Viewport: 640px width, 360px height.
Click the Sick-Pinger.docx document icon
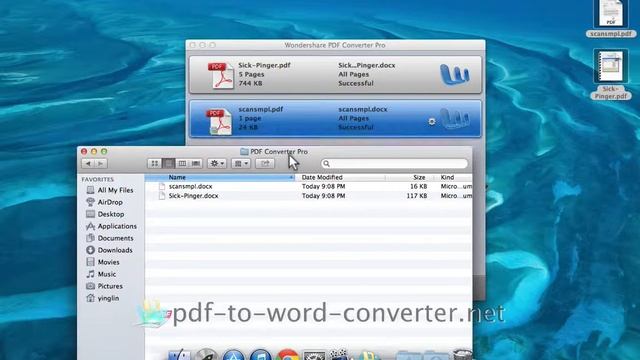tap(162, 196)
